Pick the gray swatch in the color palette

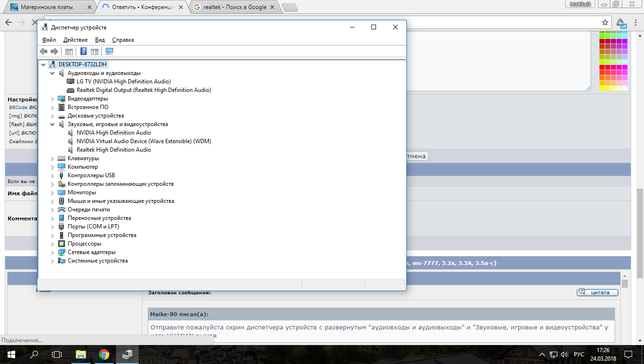[619, 57]
